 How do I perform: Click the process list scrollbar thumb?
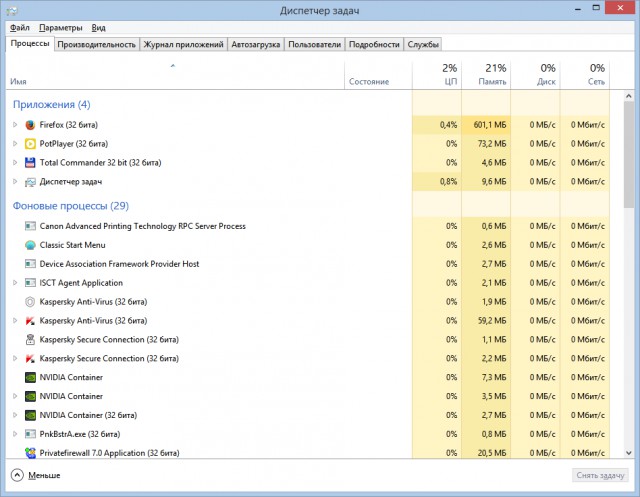point(629,155)
